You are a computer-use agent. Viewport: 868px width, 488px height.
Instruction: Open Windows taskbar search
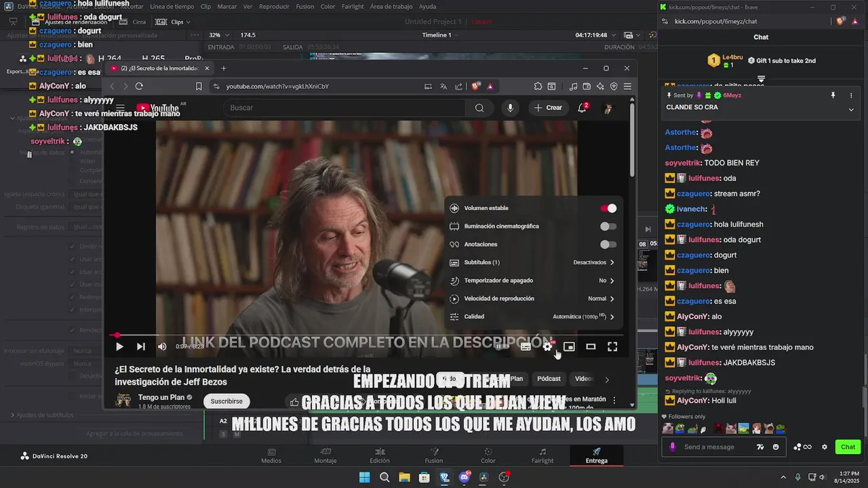tap(384, 477)
